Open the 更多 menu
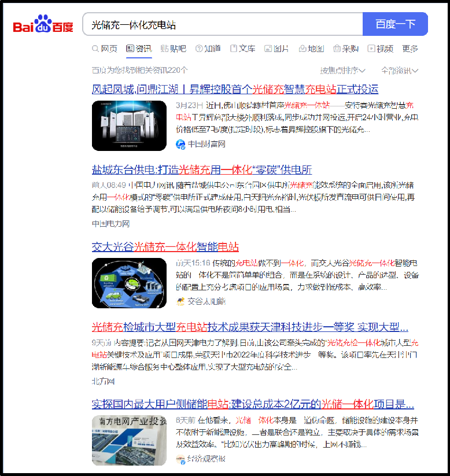450x476 pixels. point(410,49)
